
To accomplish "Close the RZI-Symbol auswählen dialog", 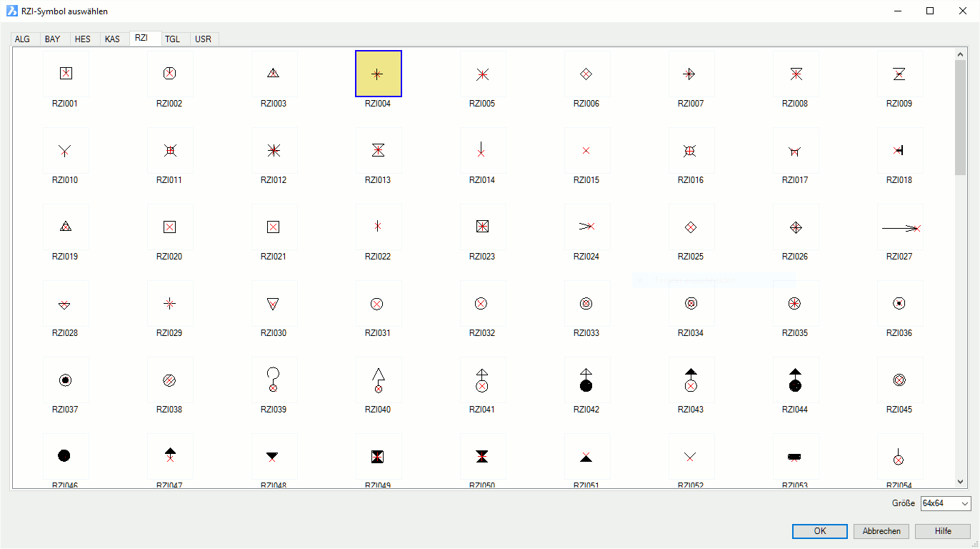I will [x=963, y=11].
